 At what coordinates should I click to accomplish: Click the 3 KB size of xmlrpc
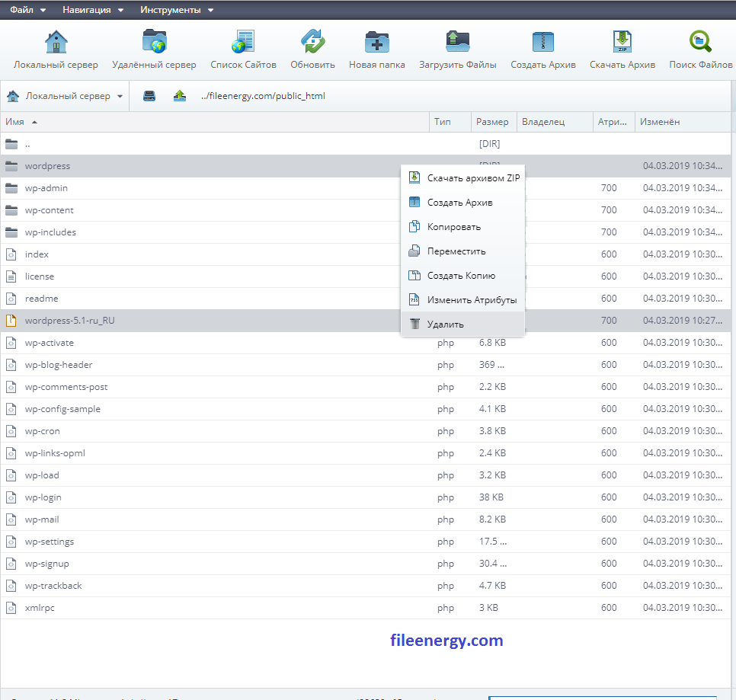(488, 608)
